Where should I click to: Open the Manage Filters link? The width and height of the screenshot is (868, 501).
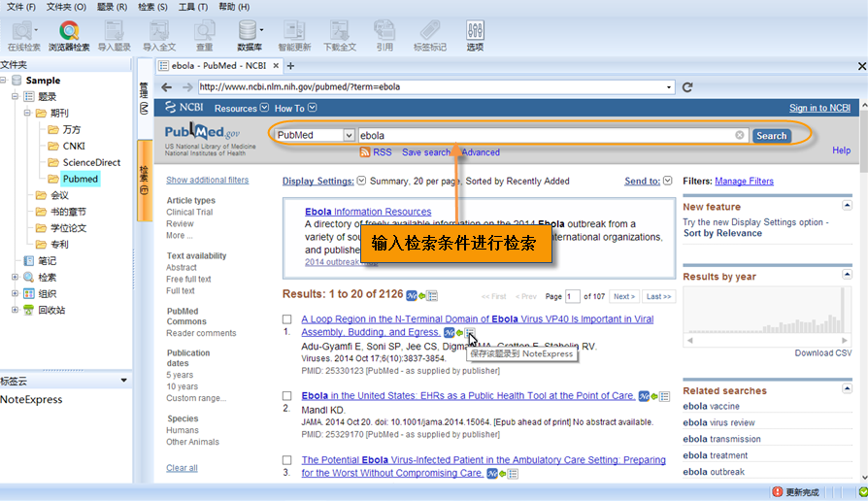click(x=744, y=181)
